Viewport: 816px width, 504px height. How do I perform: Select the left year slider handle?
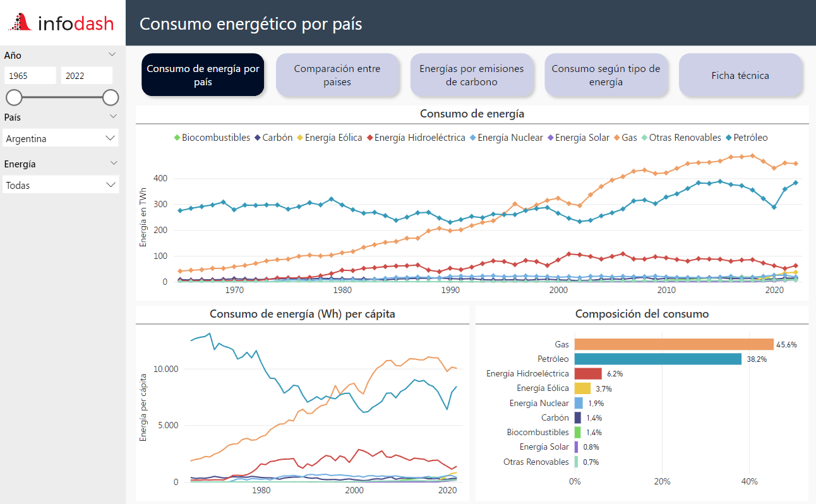(14, 97)
